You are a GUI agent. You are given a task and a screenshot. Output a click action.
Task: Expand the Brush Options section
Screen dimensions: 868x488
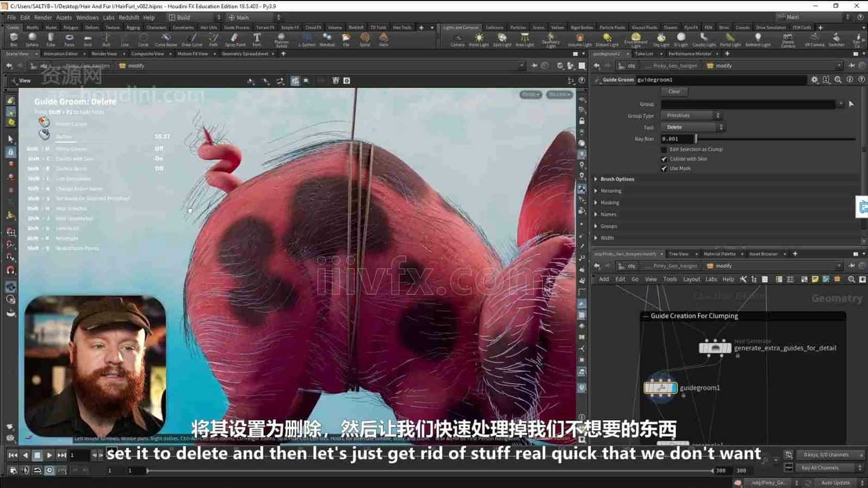click(x=617, y=179)
